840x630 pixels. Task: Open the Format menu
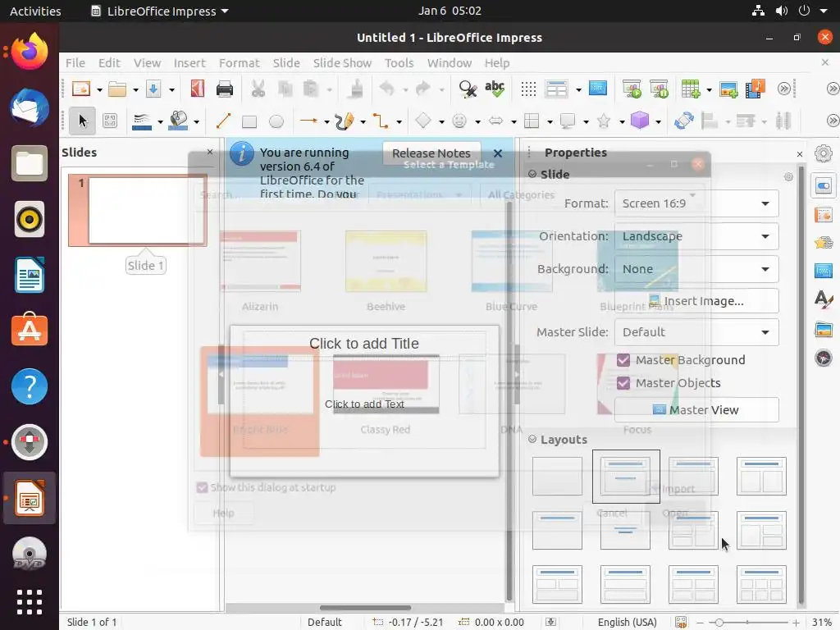click(239, 62)
